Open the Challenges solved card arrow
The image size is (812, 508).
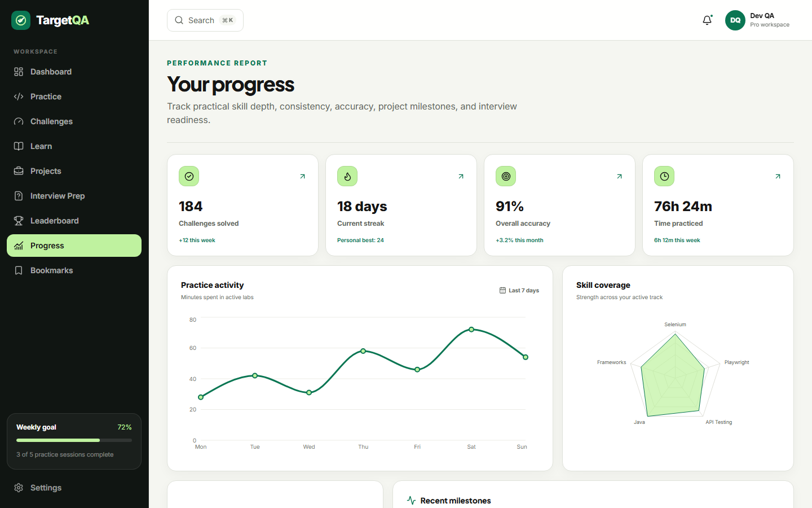click(x=302, y=177)
